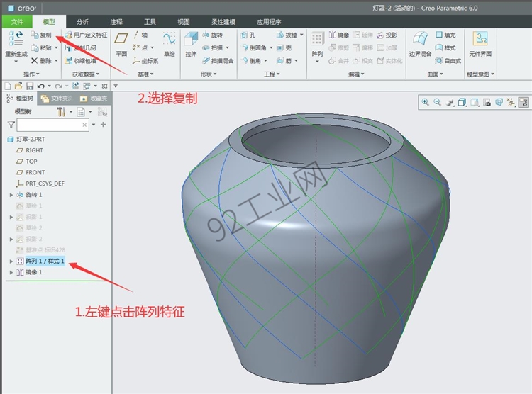Image resolution: width=532 pixels, height=394 pixels.
Task: Expand the Editing (编辑) group dropdown
Action: click(356, 74)
